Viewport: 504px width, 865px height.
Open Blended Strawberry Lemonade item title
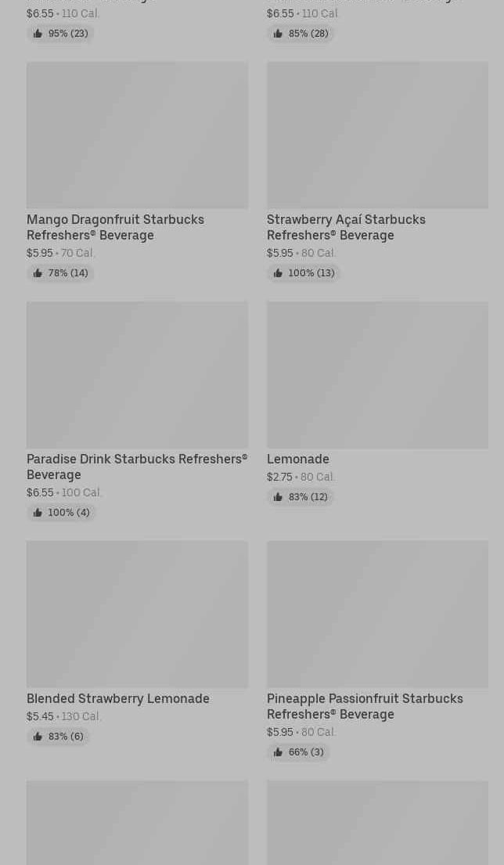[118, 698]
